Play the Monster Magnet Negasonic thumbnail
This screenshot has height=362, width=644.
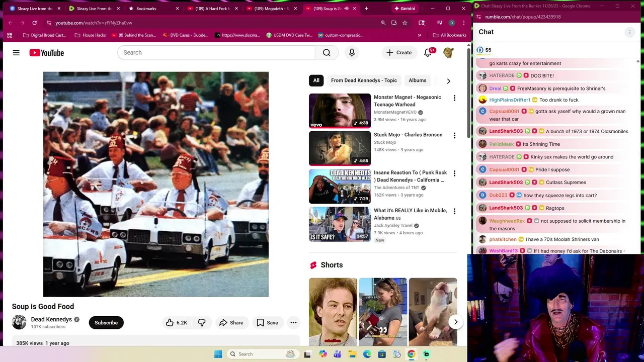click(x=340, y=111)
